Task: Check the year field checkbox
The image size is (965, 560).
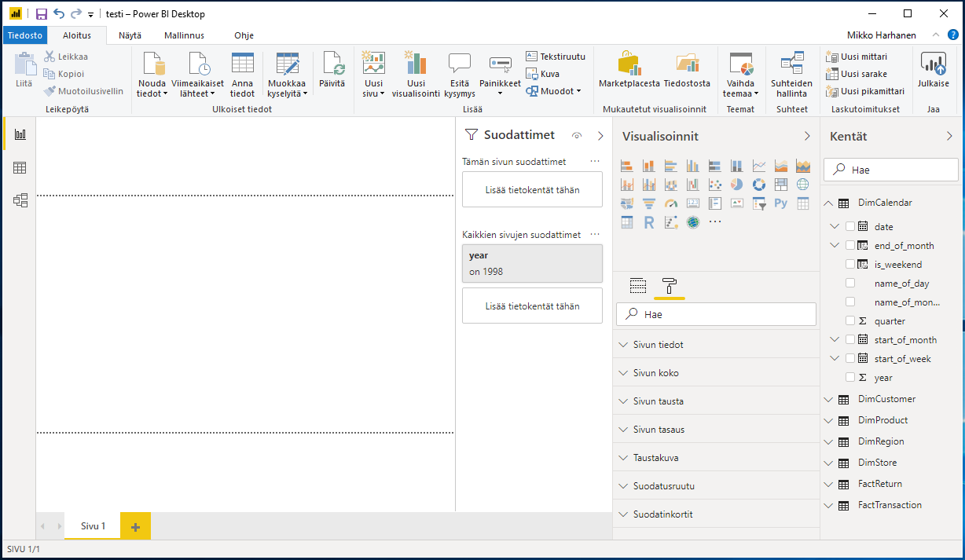Action: (850, 377)
